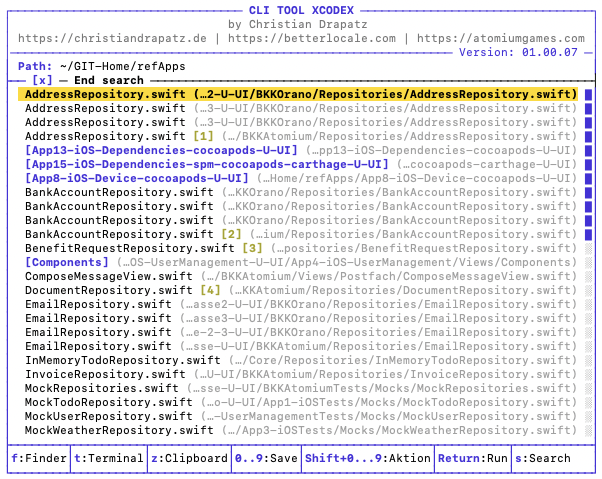Open the christiandrapatz.de link

(x=112, y=38)
